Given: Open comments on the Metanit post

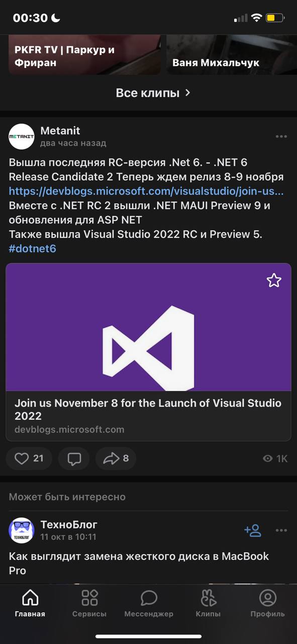Looking at the screenshot, I should click(x=74, y=458).
